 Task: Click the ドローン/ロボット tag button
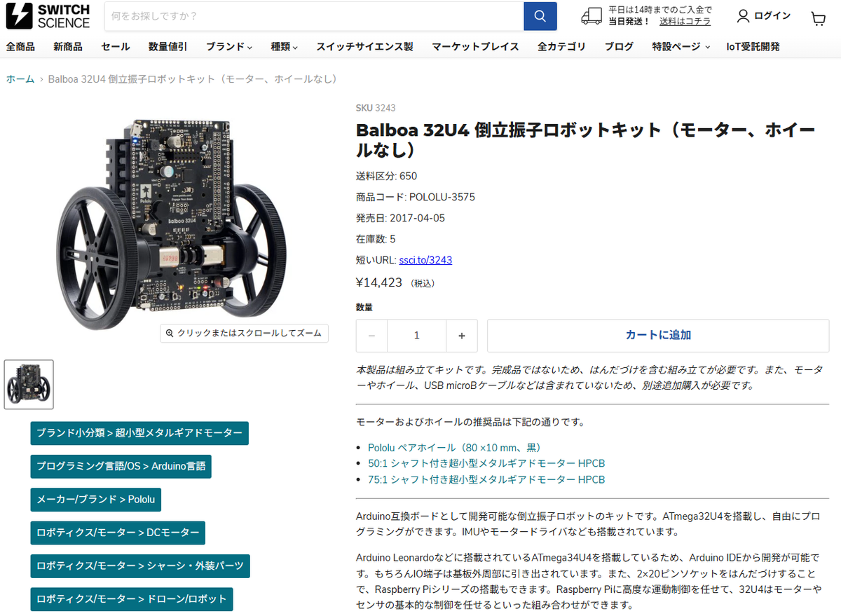[x=132, y=600]
